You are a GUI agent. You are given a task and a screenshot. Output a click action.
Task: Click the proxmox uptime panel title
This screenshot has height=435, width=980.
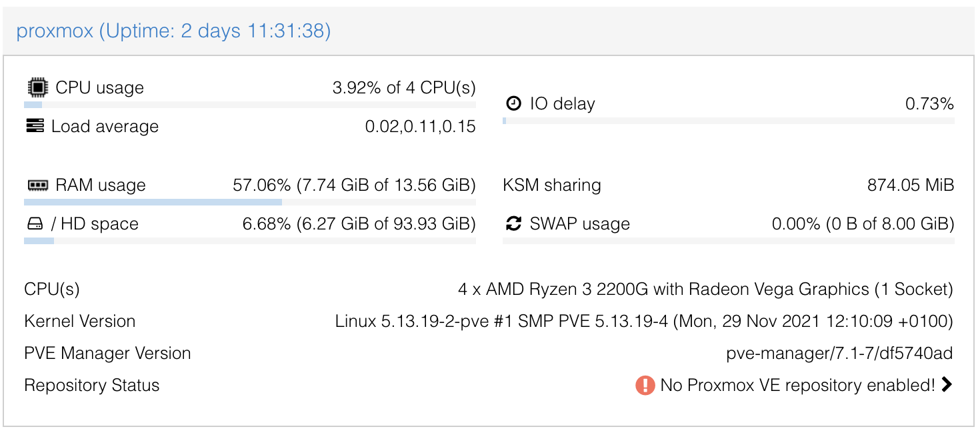point(173,31)
